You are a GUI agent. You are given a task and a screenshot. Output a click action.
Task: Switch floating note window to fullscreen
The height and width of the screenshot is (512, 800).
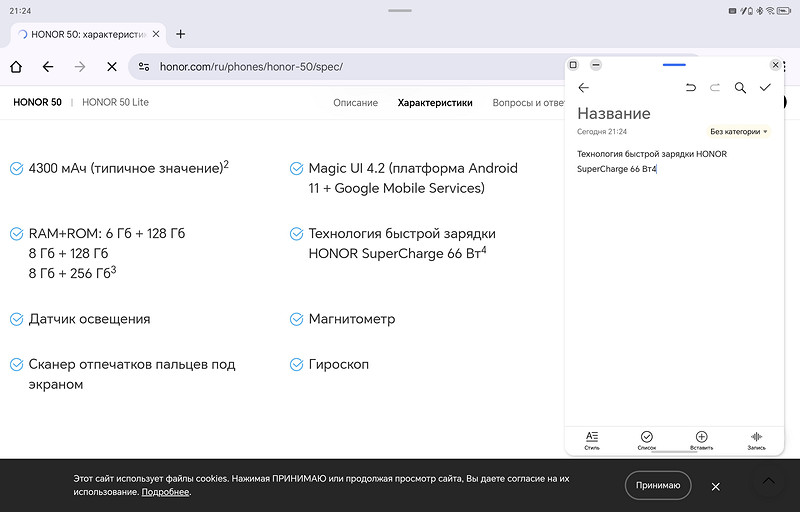coord(573,65)
